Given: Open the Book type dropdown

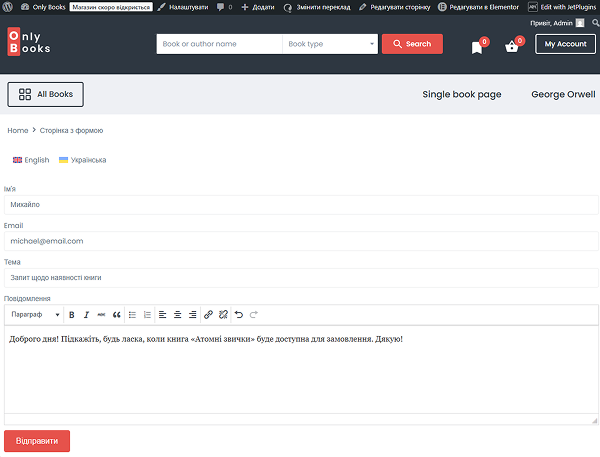Looking at the screenshot, I should click(x=329, y=44).
